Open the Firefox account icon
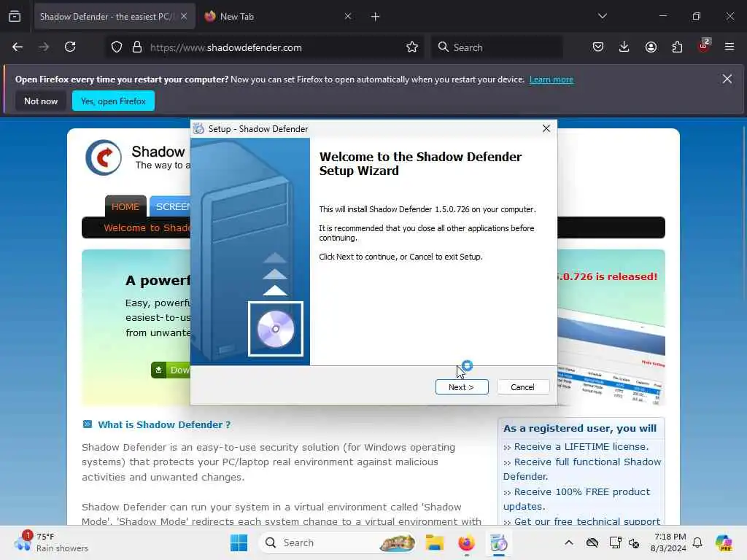747x560 pixels. (x=651, y=47)
